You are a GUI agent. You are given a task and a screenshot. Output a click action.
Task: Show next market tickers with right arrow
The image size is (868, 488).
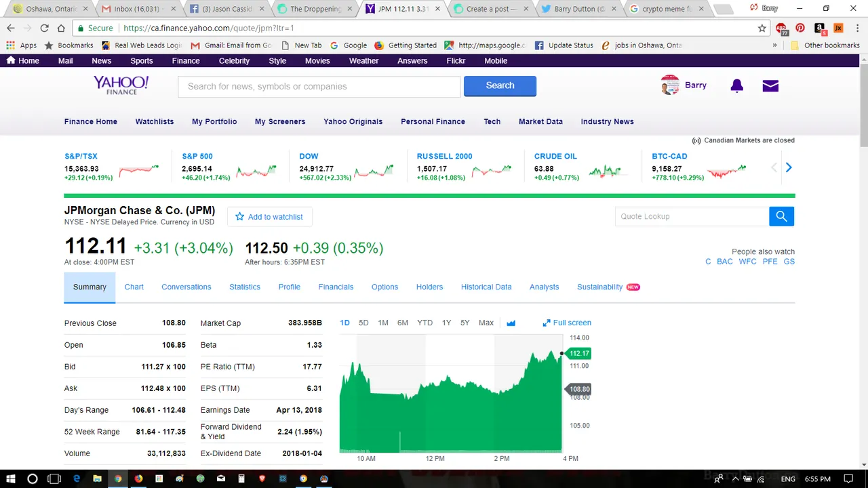789,167
